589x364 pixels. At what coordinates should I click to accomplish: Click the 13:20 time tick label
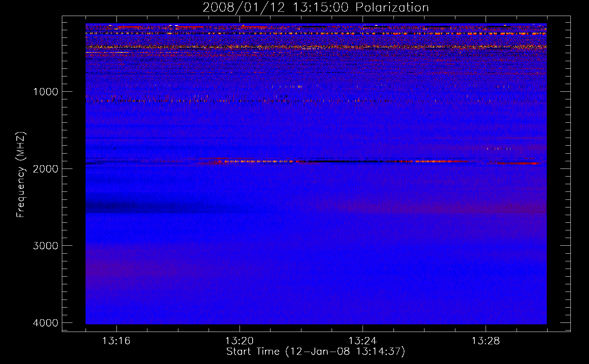click(239, 341)
